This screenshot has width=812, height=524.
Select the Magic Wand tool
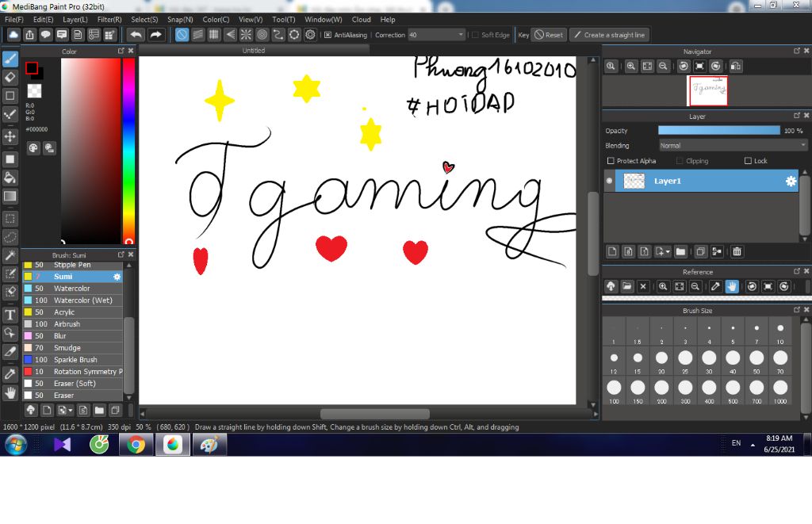(x=10, y=254)
